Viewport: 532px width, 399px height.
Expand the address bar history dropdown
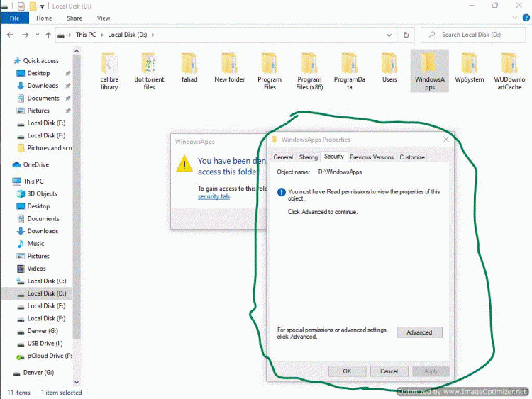(389, 35)
